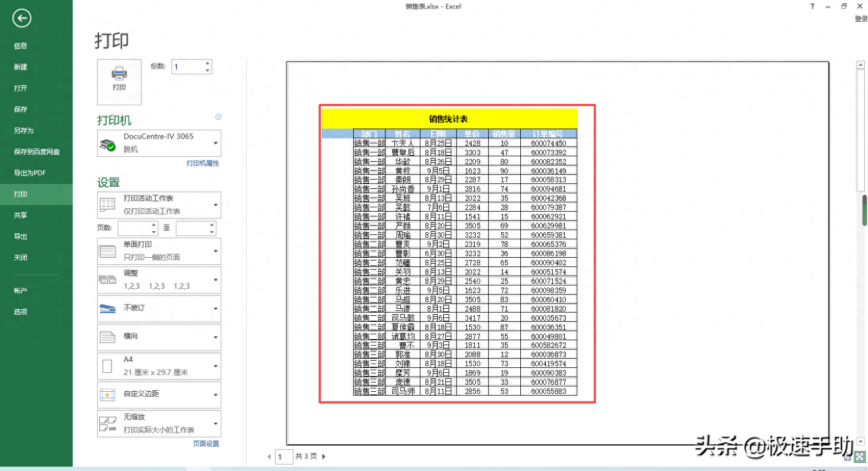Decrease end page number stepper
The height and width of the screenshot is (471, 868).
click(212, 232)
